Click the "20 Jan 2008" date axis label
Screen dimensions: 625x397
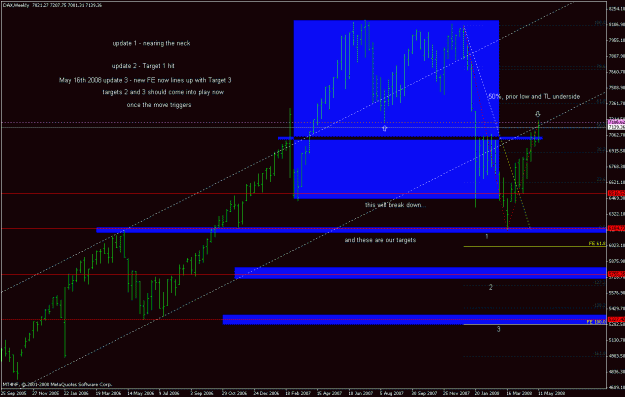(x=487, y=393)
